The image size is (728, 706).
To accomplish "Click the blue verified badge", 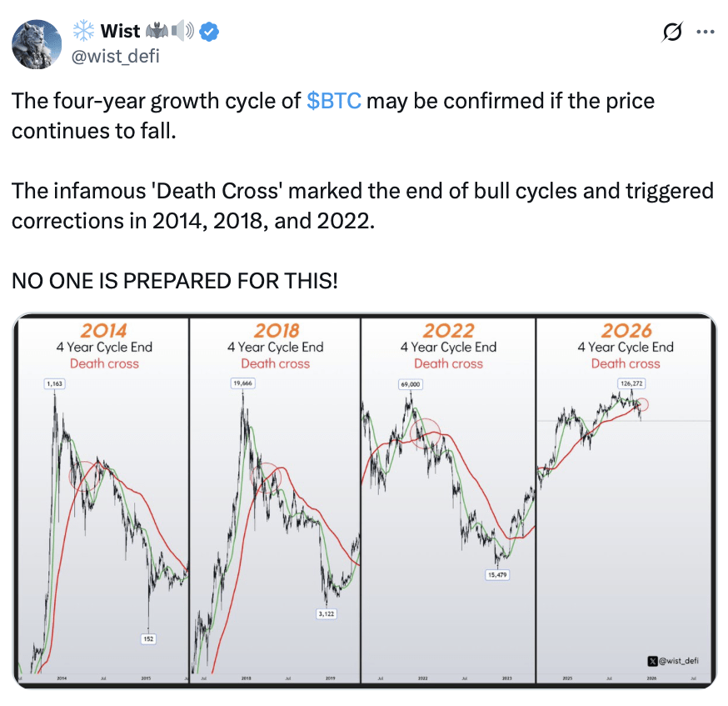I will pos(212,33).
